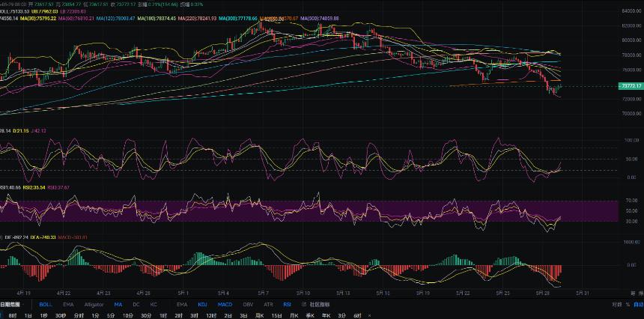Click the 5月 31 date axis label
Screen dimensions: 644x319
[x=583, y=293]
